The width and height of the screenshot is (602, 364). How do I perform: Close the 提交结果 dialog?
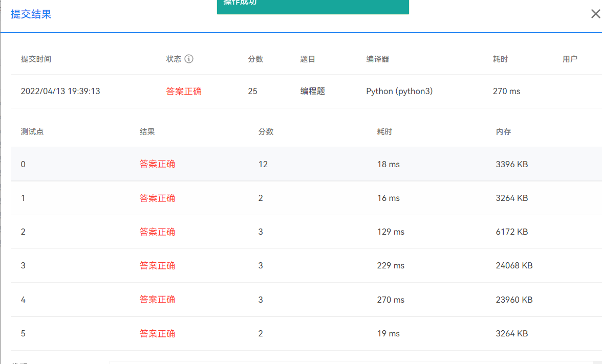[595, 14]
